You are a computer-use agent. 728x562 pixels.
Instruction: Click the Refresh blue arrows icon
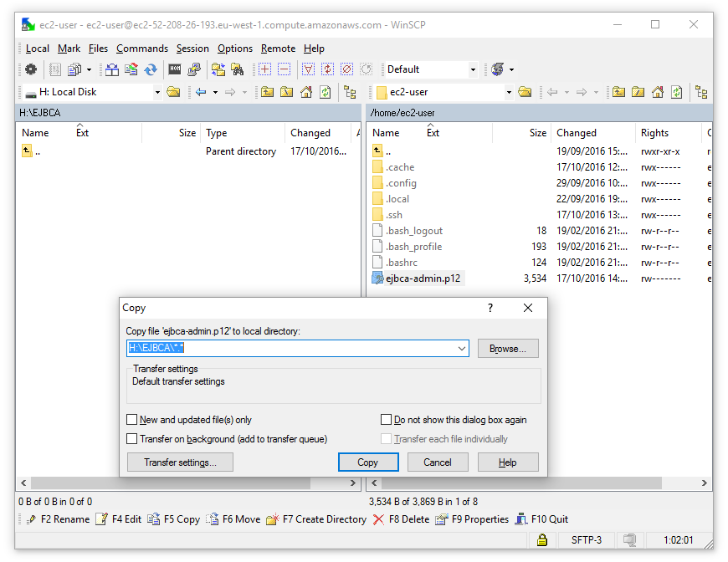tap(151, 69)
